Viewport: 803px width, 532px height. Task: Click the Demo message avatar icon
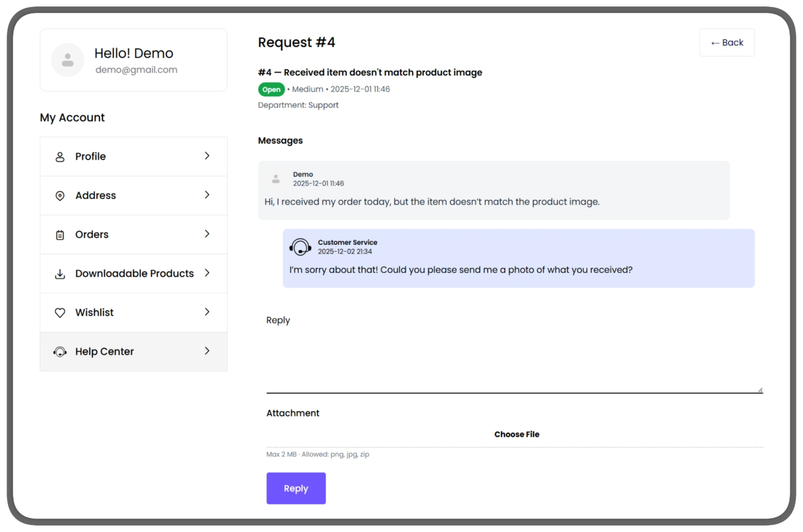[x=276, y=179]
